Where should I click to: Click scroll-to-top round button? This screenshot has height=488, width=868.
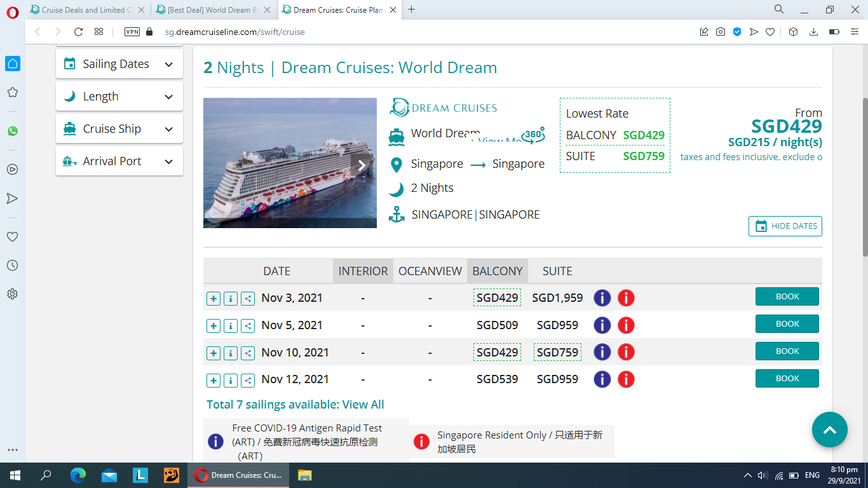pyautogui.click(x=830, y=430)
